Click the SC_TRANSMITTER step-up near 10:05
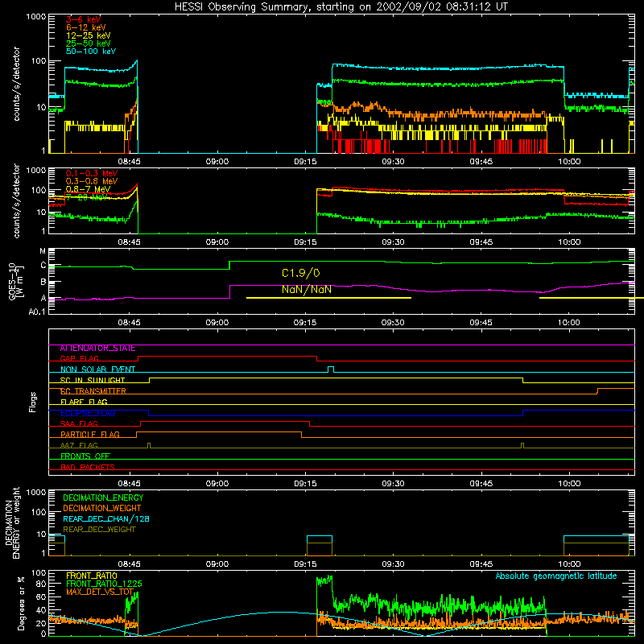 (x=597, y=391)
